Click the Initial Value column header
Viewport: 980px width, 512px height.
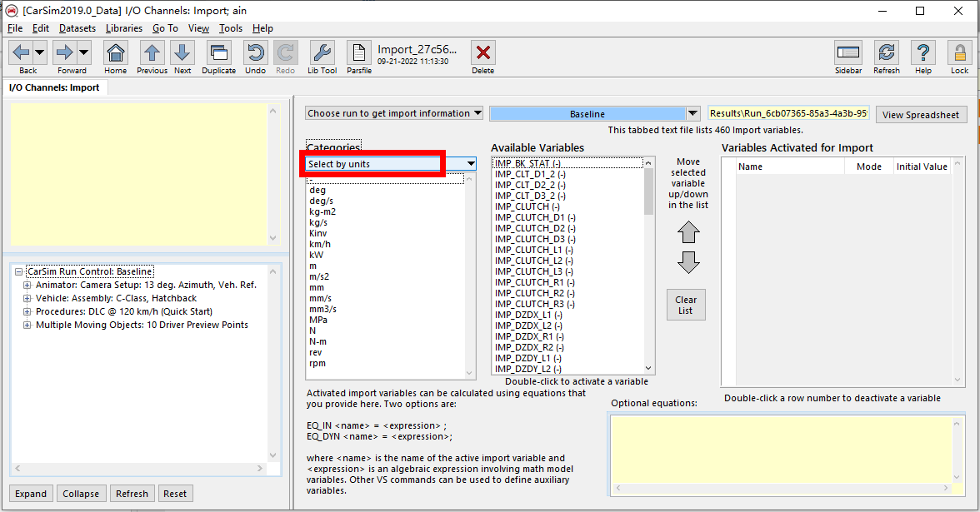pyautogui.click(x=922, y=167)
